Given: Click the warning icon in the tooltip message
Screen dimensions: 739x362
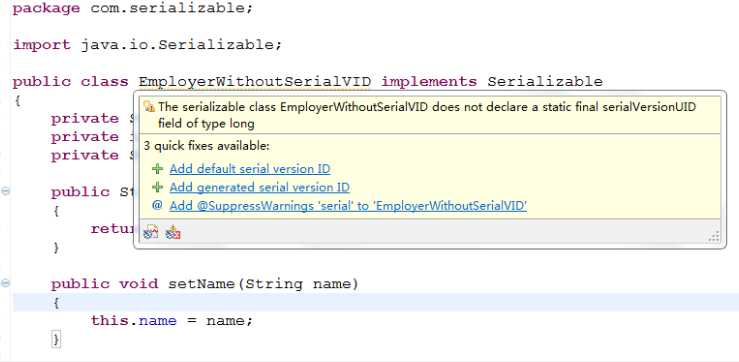Looking at the screenshot, I should click(149, 106).
